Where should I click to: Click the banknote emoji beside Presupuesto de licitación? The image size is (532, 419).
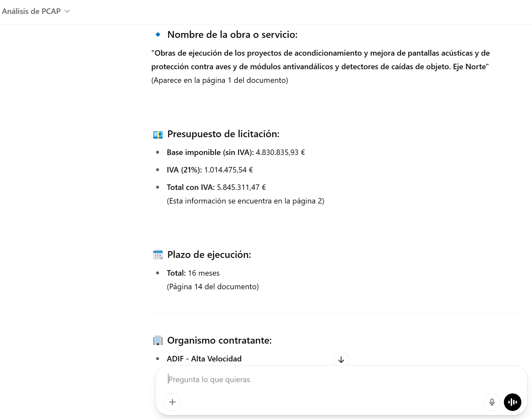(x=158, y=134)
